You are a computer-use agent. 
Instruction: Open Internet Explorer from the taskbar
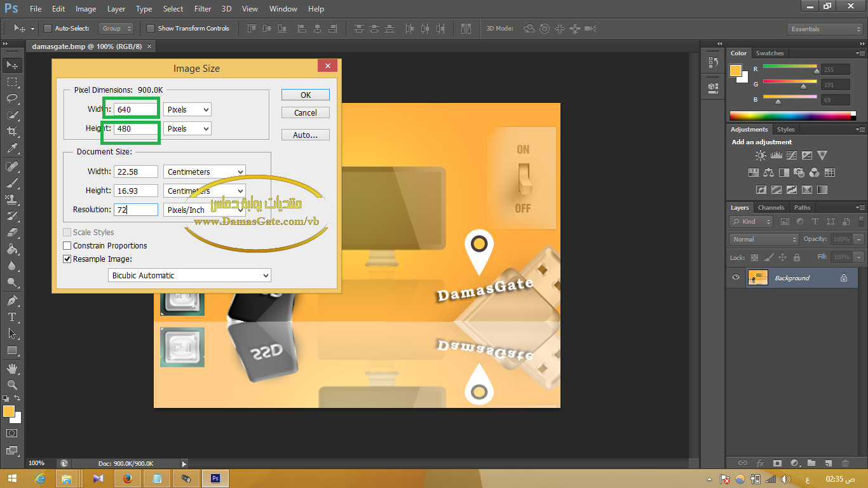pos(41,478)
